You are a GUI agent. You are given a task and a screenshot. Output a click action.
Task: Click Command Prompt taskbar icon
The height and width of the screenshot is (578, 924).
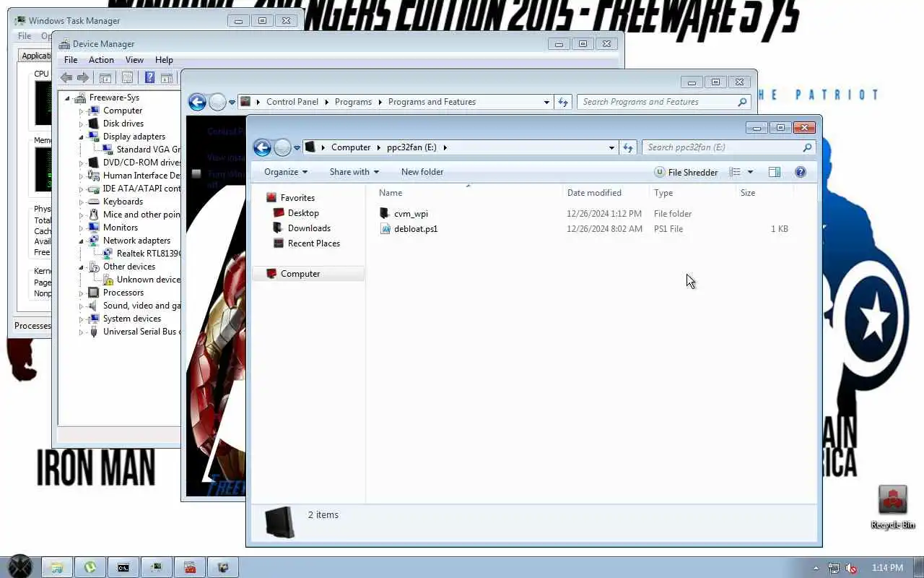[123, 567]
